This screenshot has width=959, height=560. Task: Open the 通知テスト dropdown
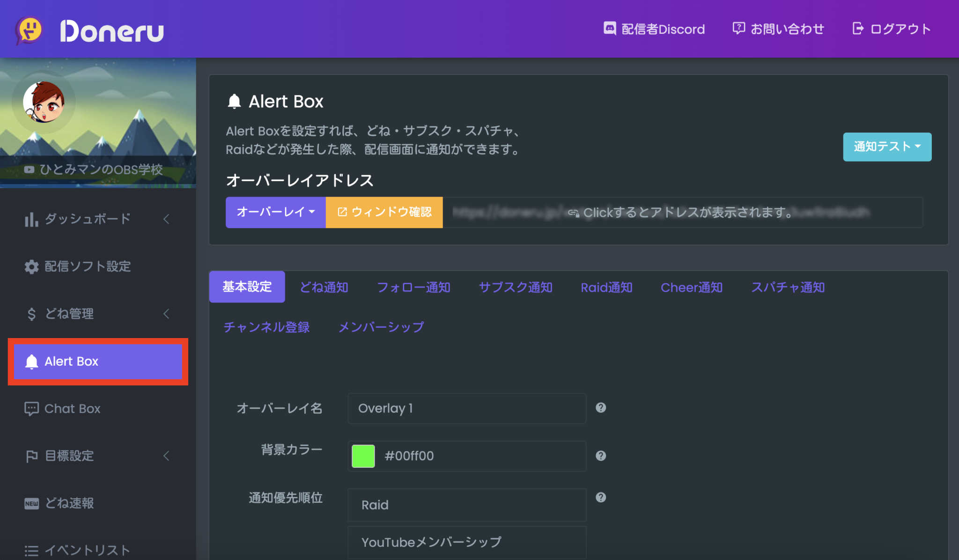coord(887,147)
